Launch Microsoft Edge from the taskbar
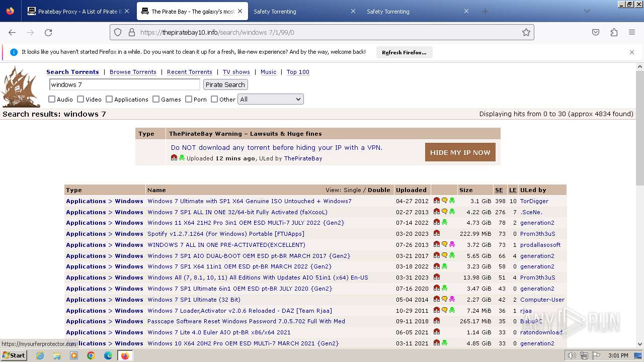The width and height of the screenshot is (644, 362). pos(108,355)
